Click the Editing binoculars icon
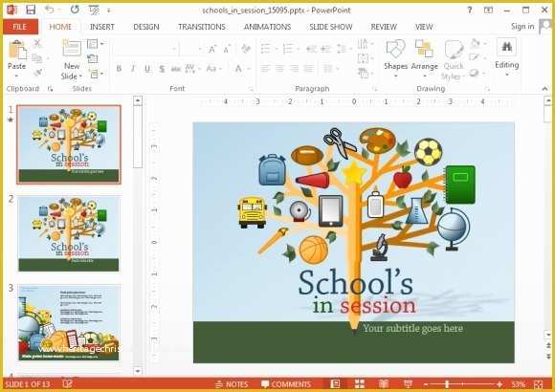Image resolution: width=555 pixels, height=392 pixels. point(507,47)
